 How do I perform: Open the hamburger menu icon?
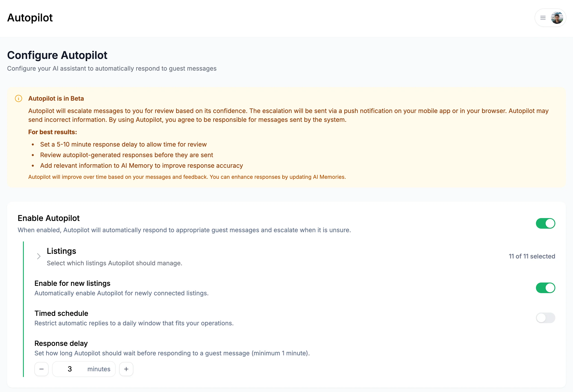tap(543, 18)
